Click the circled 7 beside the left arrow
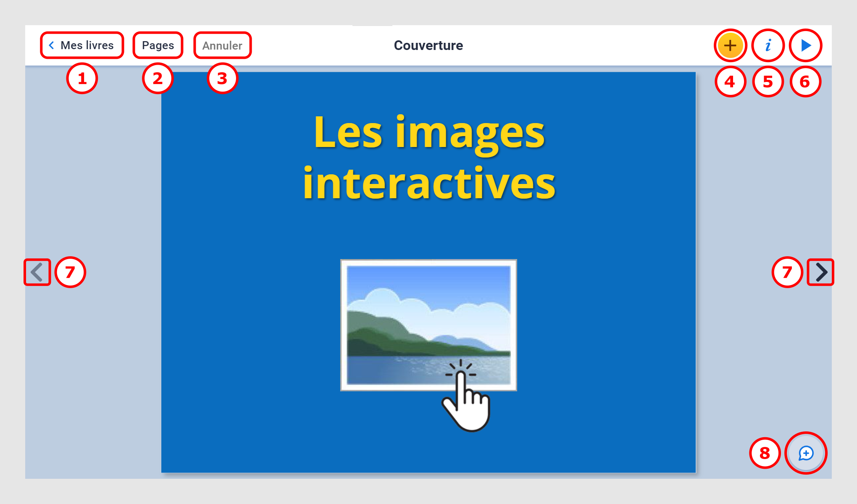857x504 pixels. (x=70, y=272)
